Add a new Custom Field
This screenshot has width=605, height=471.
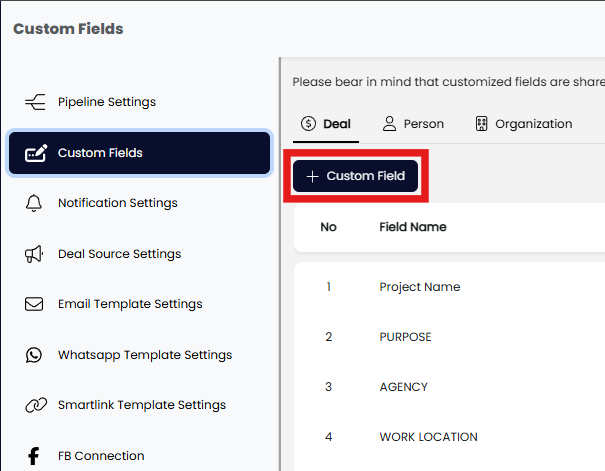point(355,176)
